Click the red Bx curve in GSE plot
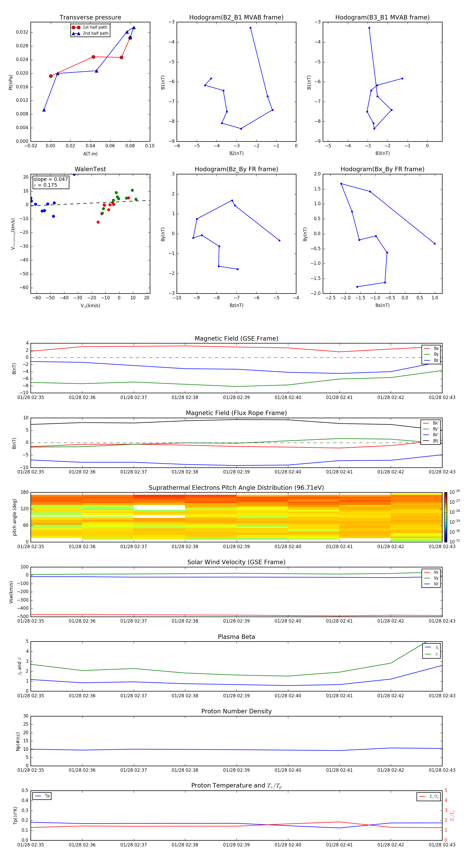This screenshot has height=868, width=473. 236,347
